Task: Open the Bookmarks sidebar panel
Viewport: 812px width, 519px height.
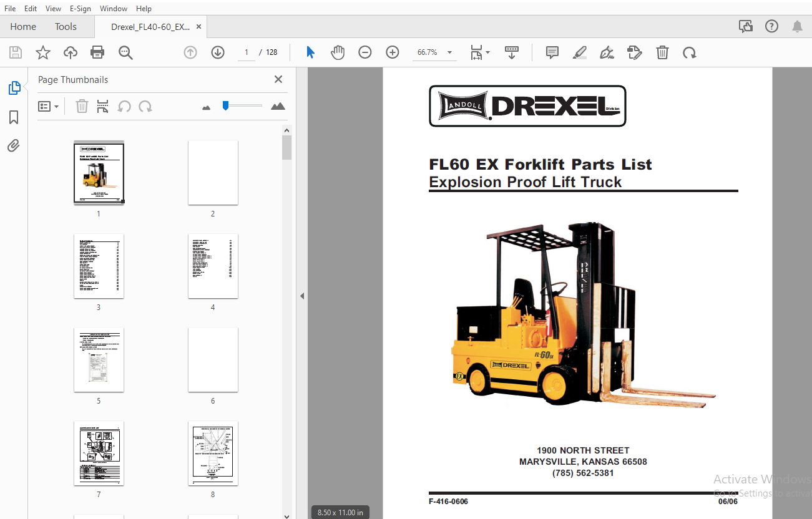Action: pyautogui.click(x=14, y=117)
